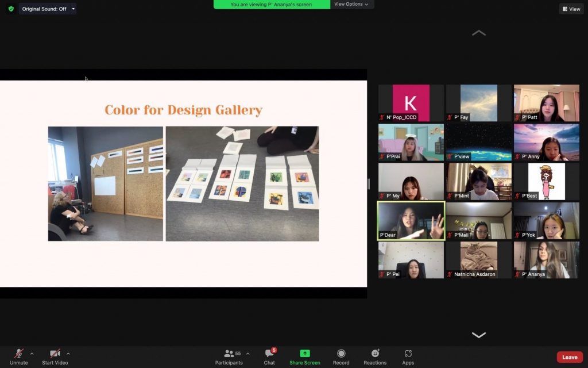This screenshot has height=368, width=588.
Task: Open the Participants panel
Action: [x=229, y=356]
